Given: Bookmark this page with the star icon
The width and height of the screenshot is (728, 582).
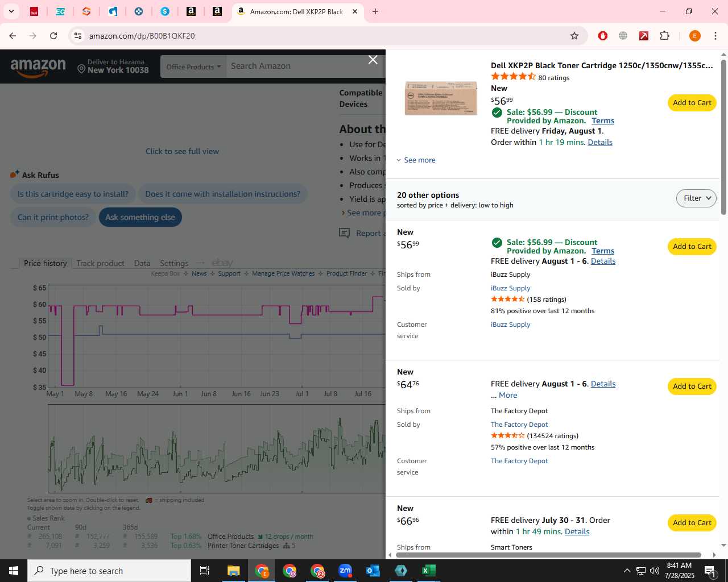Looking at the screenshot, I should tap(574, 36).
